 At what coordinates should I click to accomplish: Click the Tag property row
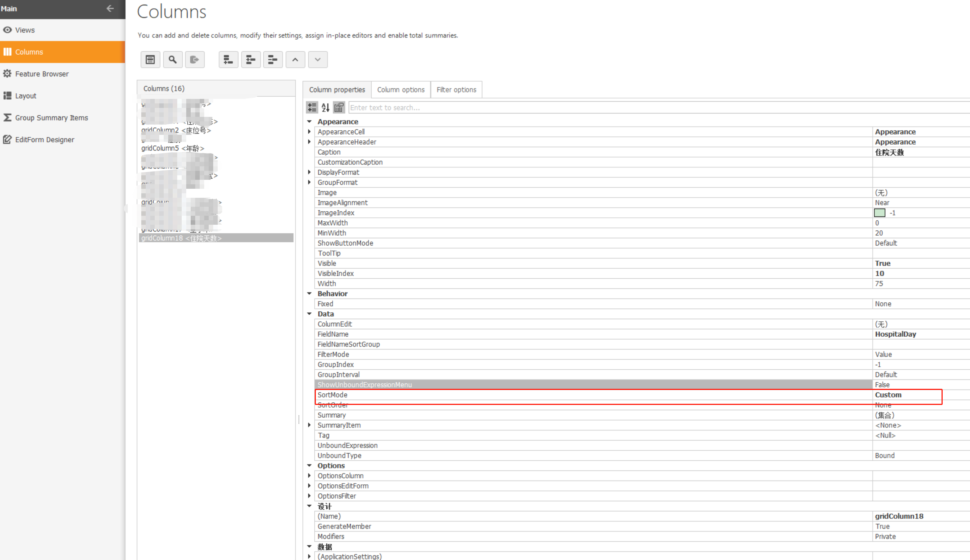pos(642,435)
